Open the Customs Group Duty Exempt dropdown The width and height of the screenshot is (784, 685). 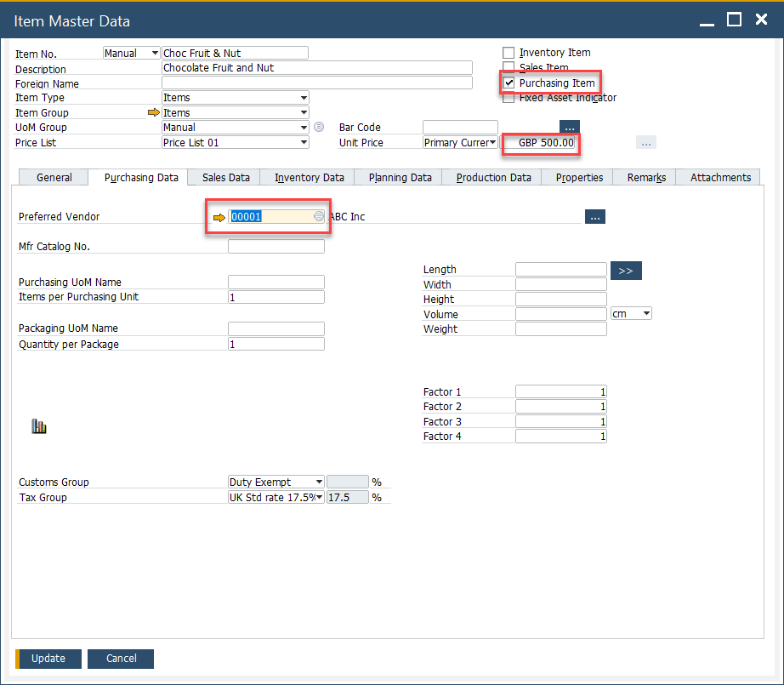tap(319, 482)
